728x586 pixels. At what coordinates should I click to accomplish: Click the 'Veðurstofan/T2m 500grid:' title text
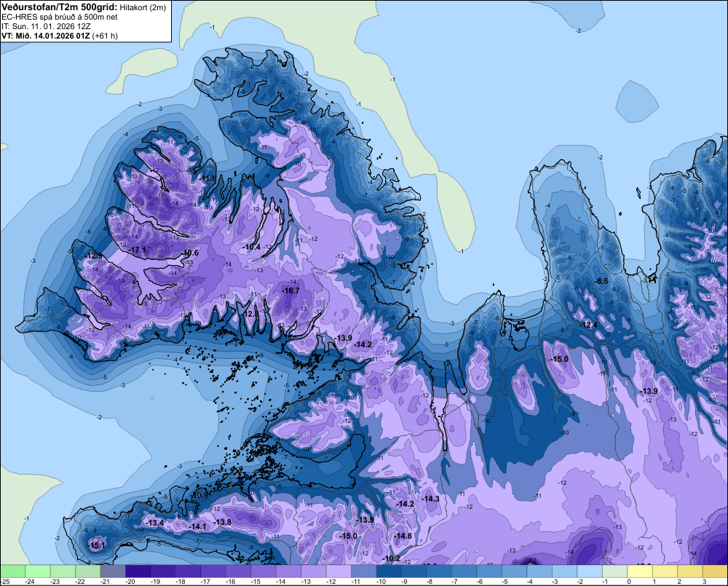[60, 7]
